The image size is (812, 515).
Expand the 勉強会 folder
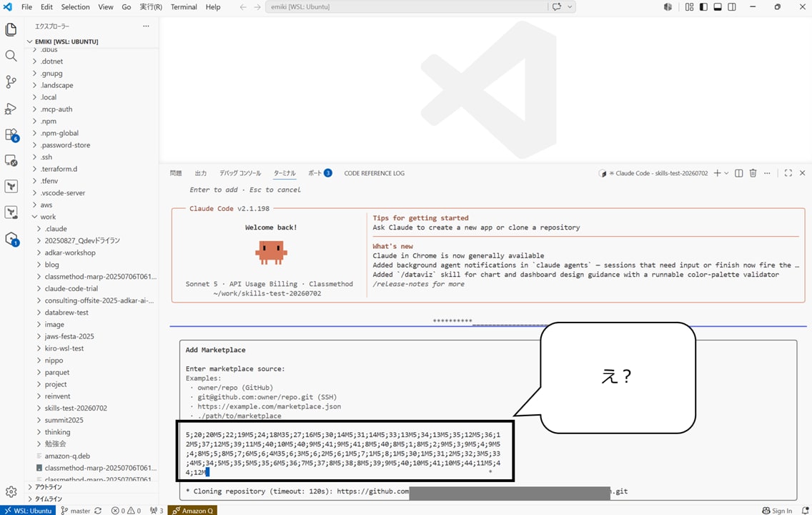click(x=55, y=444)
